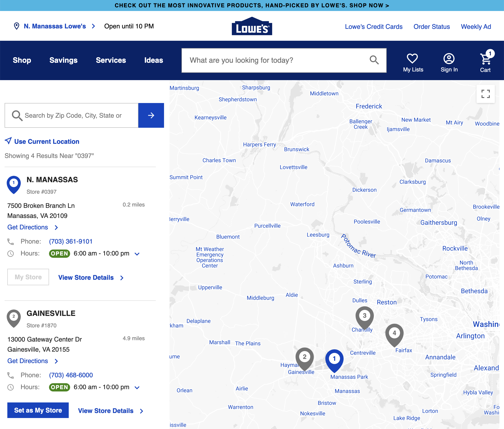Image resolution: width=504 pixels, height=429 pixels.
Task: Click the Lowe's logo
Action: [x=252, y=26]
